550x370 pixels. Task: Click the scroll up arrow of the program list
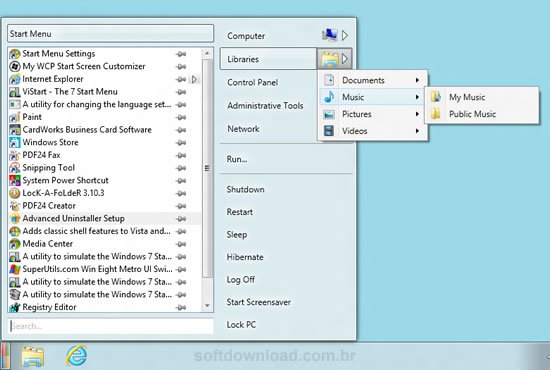coord(207,53)
